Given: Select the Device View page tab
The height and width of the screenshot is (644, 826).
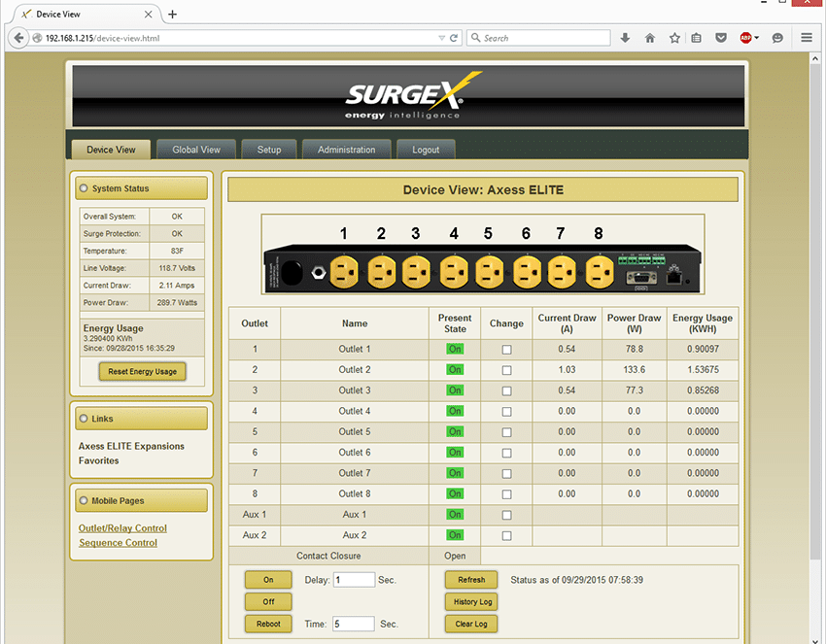Looking at the screenshot, I should coord(111,150).
